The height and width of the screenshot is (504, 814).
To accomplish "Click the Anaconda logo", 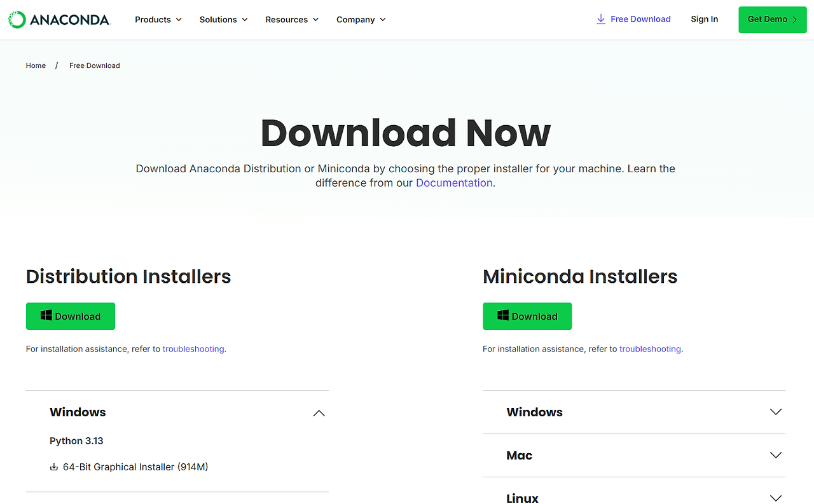I will (x=59, y=20).
